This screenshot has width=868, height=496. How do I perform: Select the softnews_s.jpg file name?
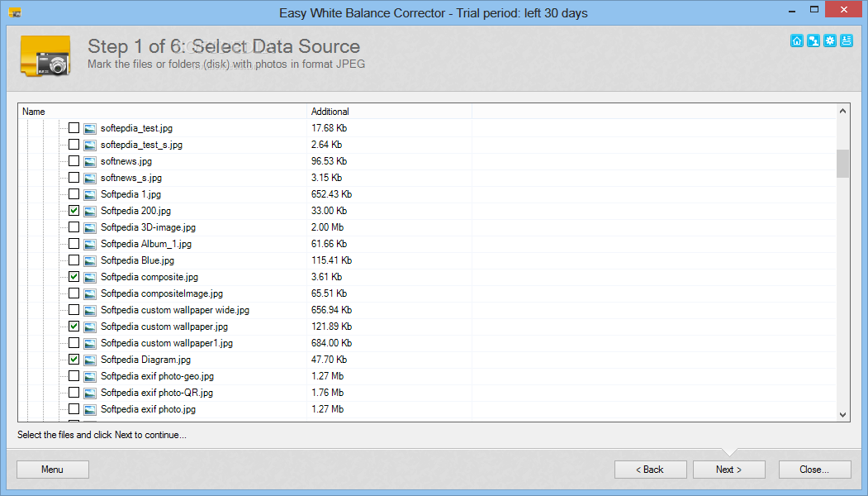131,178
